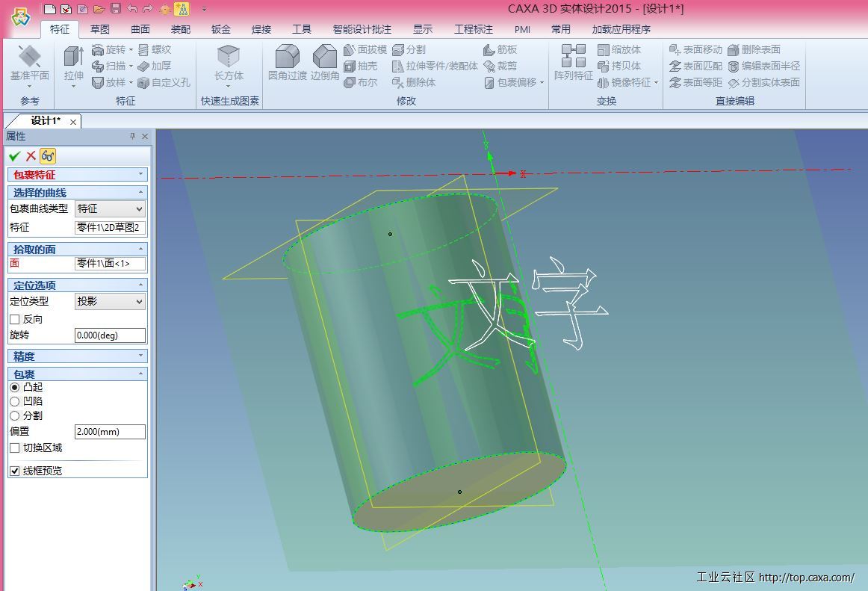Click the 长方体 box primitive icon

(x=229, y=58)
